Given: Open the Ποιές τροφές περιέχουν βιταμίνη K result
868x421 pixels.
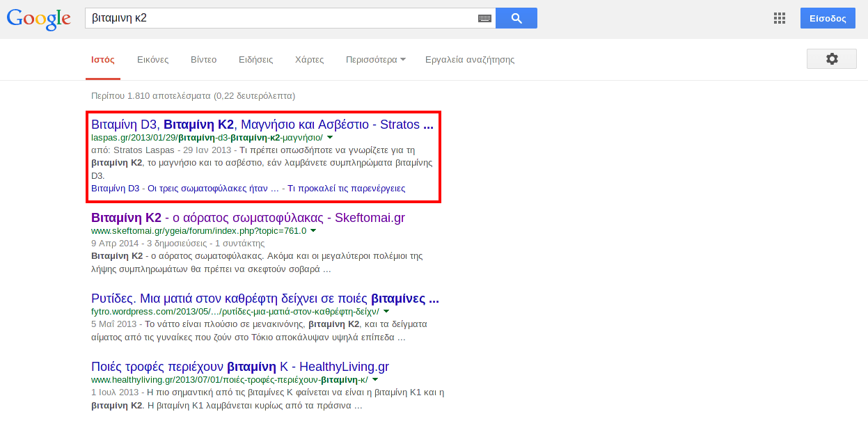Looking at the screenshot, I should [x=240, y=367].
